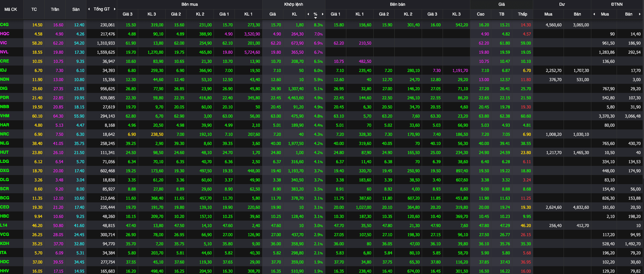The height and width of the screenshot is (274, 644).
Task: Click the Cao column header
Action: (480, 14)
